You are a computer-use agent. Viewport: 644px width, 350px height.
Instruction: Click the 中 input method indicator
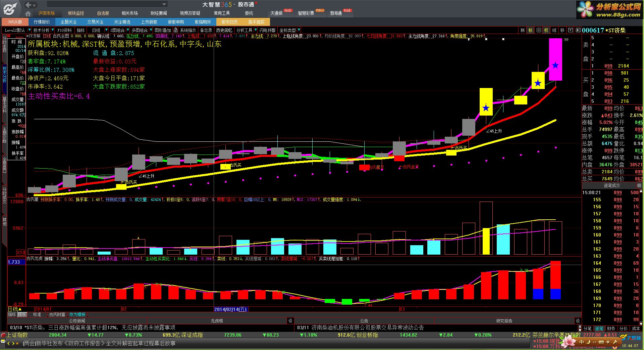(581, 342)
